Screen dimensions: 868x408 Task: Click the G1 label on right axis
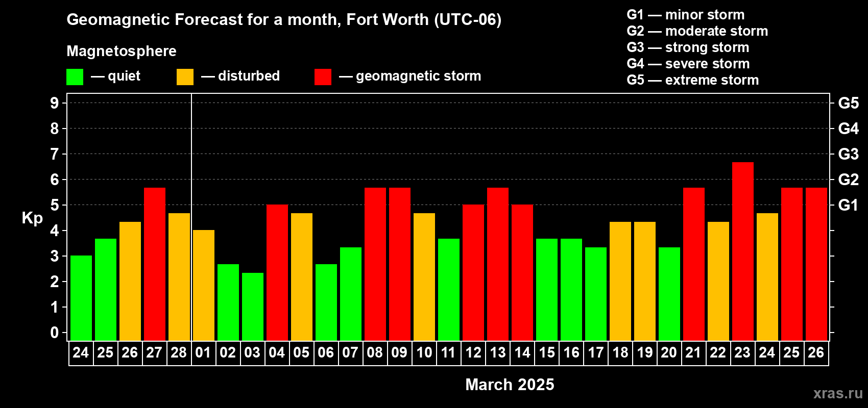(849, 205)
